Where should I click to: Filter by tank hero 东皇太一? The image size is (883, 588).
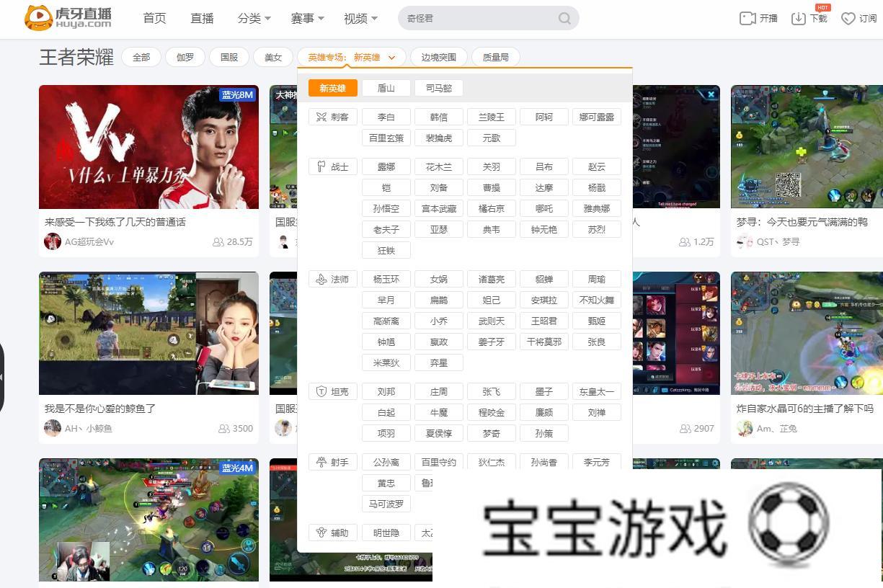click(x=597, y=391)
